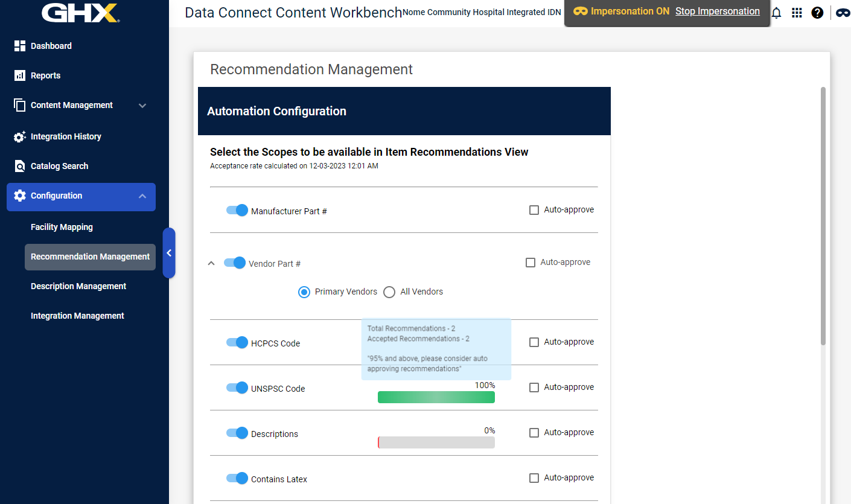Select the All Vendors radio button

click(389, 292)
